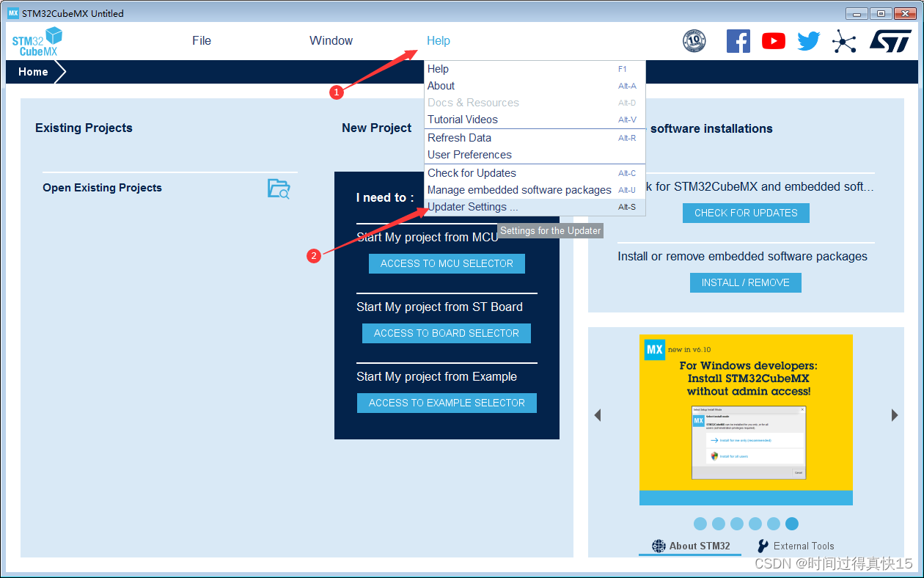Show the previous banner slide arrow
924x578 pixels.
click(x=597, y=415)
